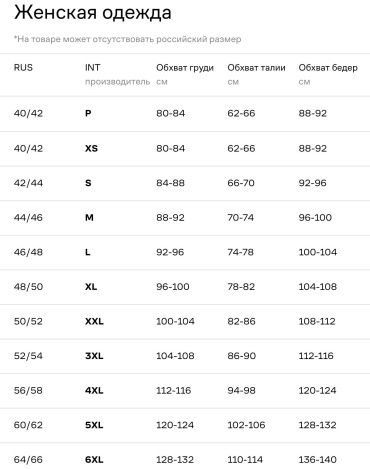Screen dimensions: 370x469
Task: Choose the M size label
Action: 89,217
